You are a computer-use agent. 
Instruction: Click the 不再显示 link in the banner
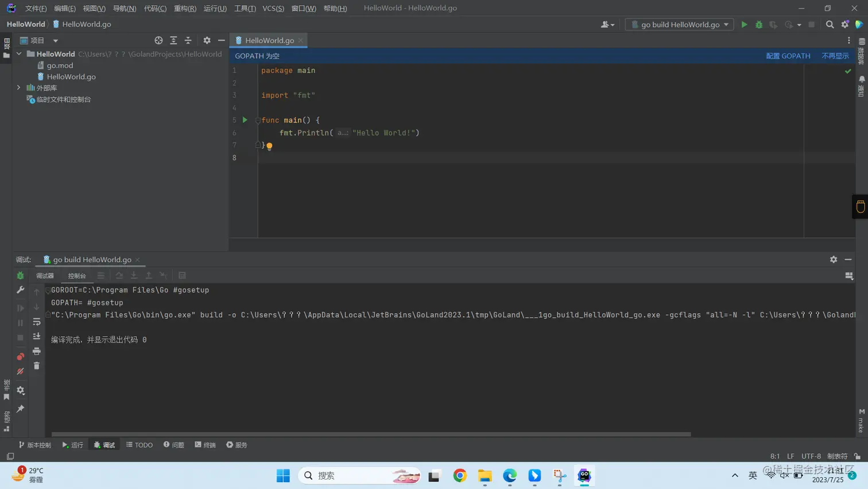835,56
